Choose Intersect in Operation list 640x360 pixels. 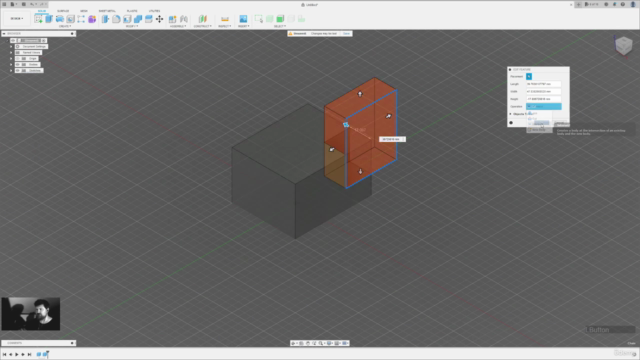point(539,124)
